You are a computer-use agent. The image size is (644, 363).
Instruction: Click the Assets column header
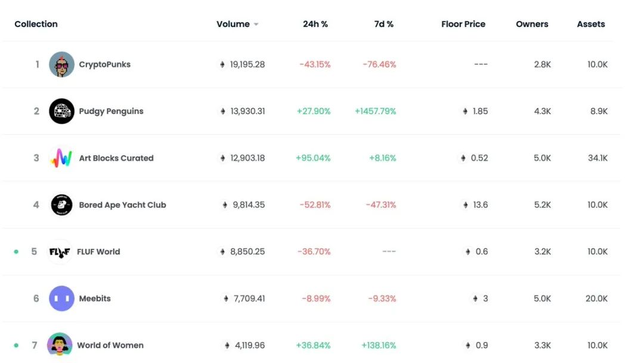pos(591,24)
